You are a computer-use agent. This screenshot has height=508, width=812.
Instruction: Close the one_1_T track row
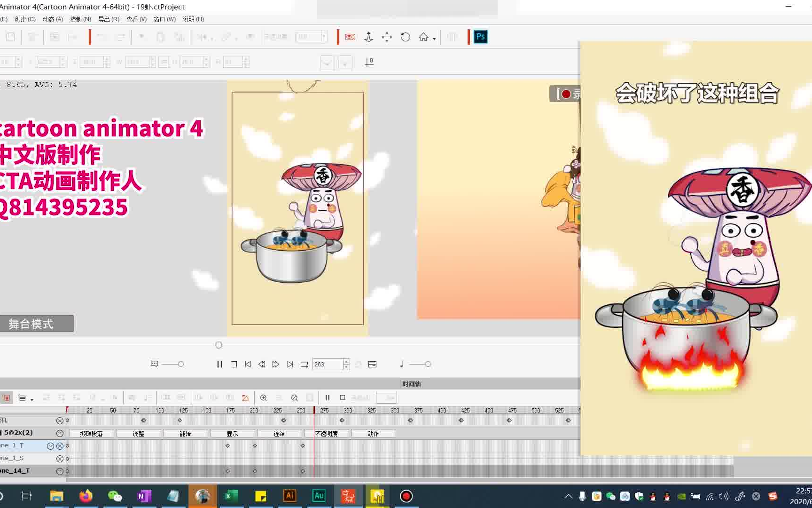pos(60,446)
